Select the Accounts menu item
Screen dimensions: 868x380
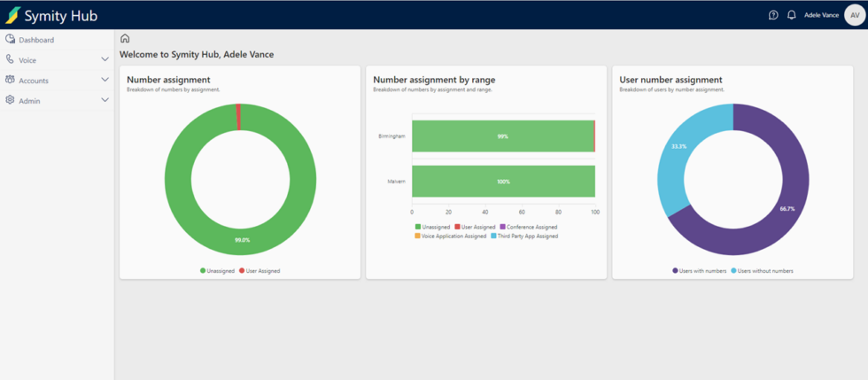pos(57,81)
